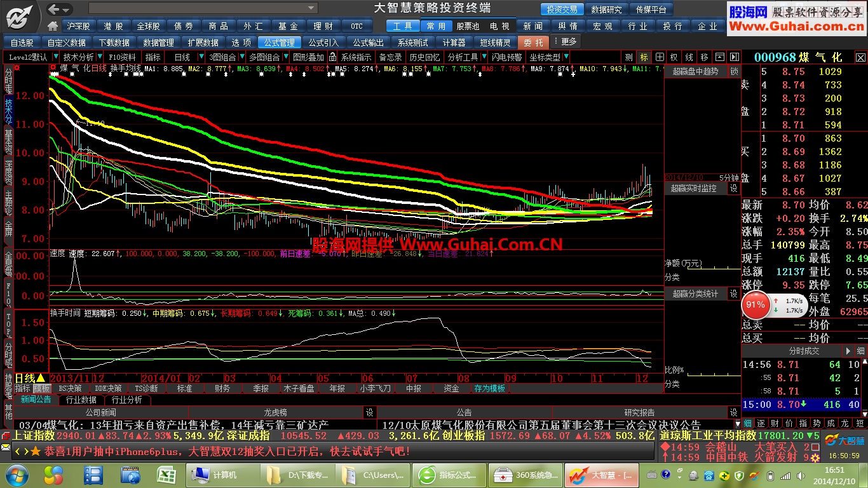This screenshot has height=488, width=868.
Task: Click the back arrow navigation button
Action: 55,9
